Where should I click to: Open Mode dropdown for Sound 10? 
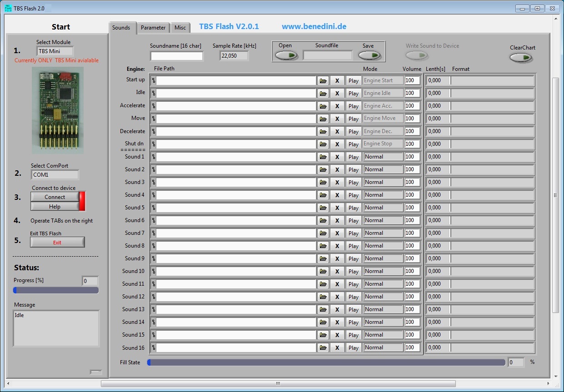click(x=383, y=271)
